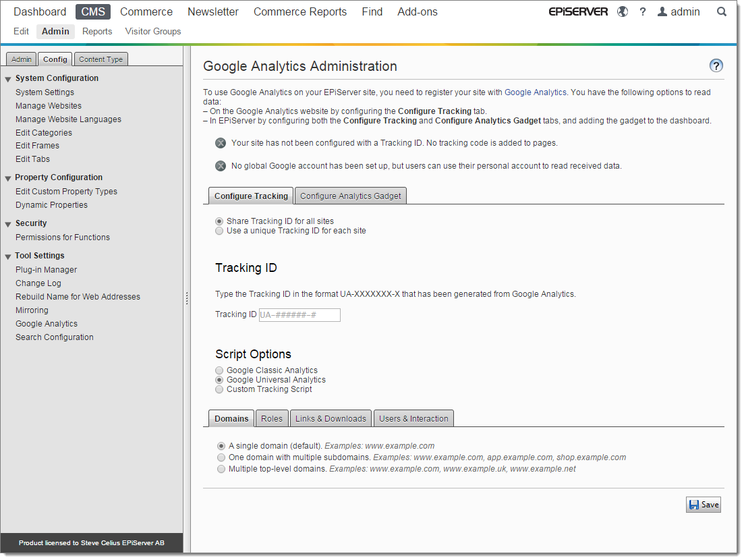Select Multiple top-level domains option
This screenshot has width=744, height=560.
tap(221, 468)
